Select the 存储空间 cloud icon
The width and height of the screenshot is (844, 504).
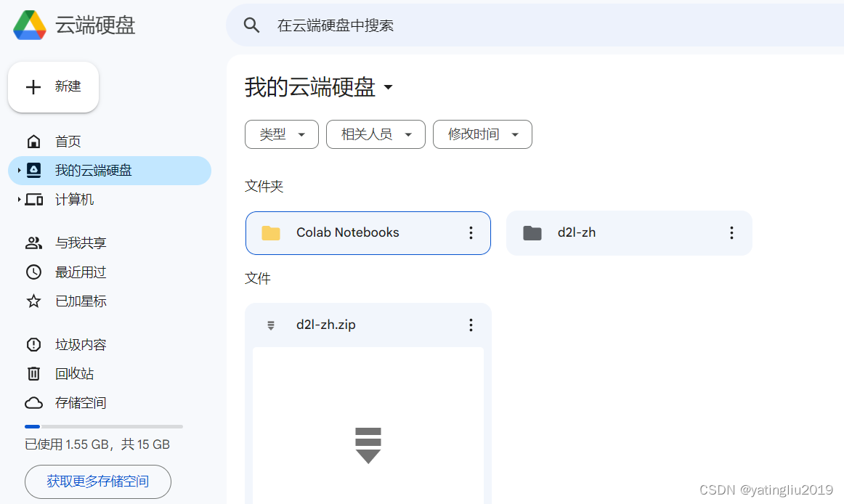coord(33,402)
